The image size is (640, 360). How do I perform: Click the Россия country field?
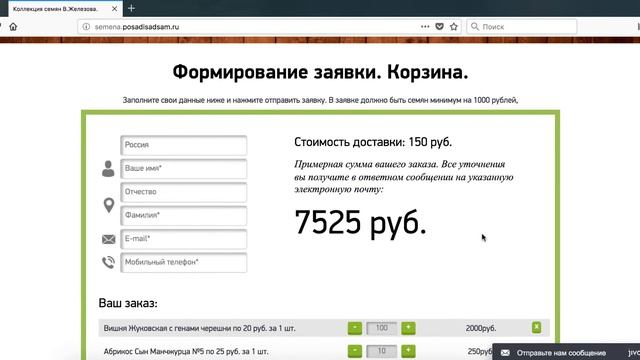coord(184,145)
